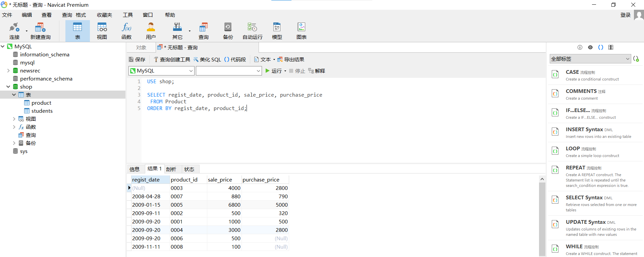Open the 文件 menu
Image resolution: width=644 pixels, height=257 pixels.
point(7,15)
